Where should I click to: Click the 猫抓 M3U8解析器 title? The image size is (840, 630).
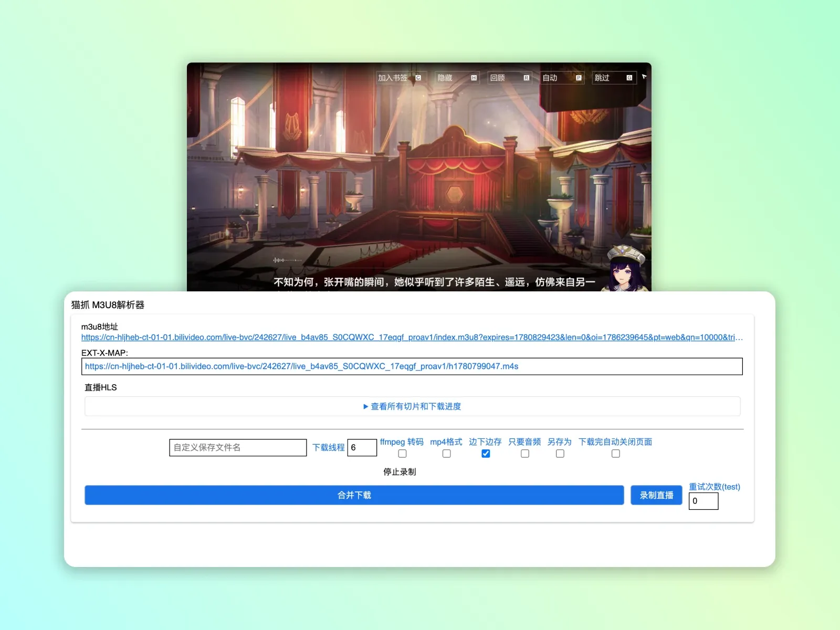tap(108, 305)
